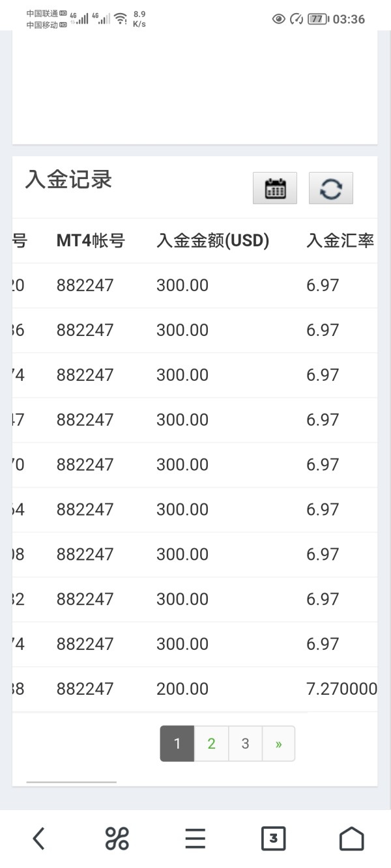Click the horizontal scrollbar under the table
The image size is (391, 868).
click(x=71, y=781)
